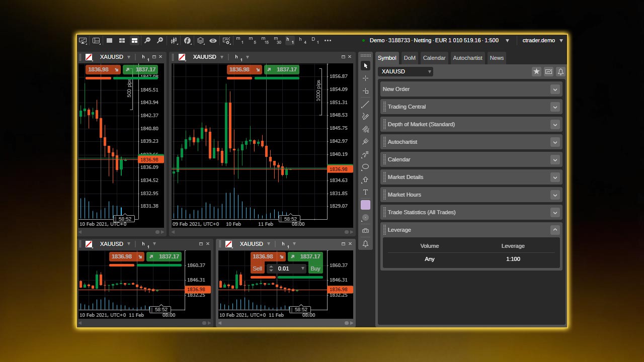
Task: Click 1836.98 sell price on top-right chart
Action: (x=244, y=69)
